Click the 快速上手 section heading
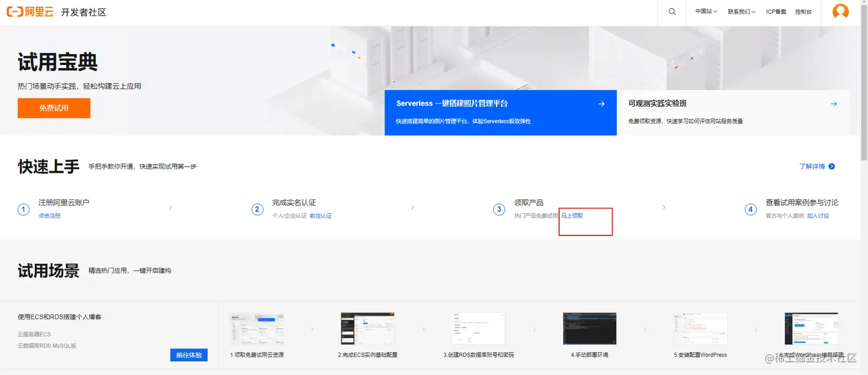This screenshot has width=868, height=375. (49, 167)
